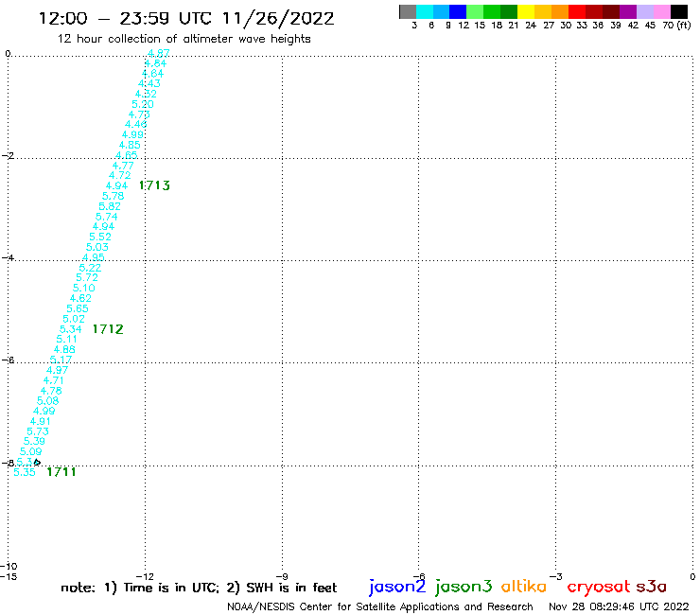
Task: Click the NOAA/NESDIS Center credit line
Action: [x=380, y=606]
